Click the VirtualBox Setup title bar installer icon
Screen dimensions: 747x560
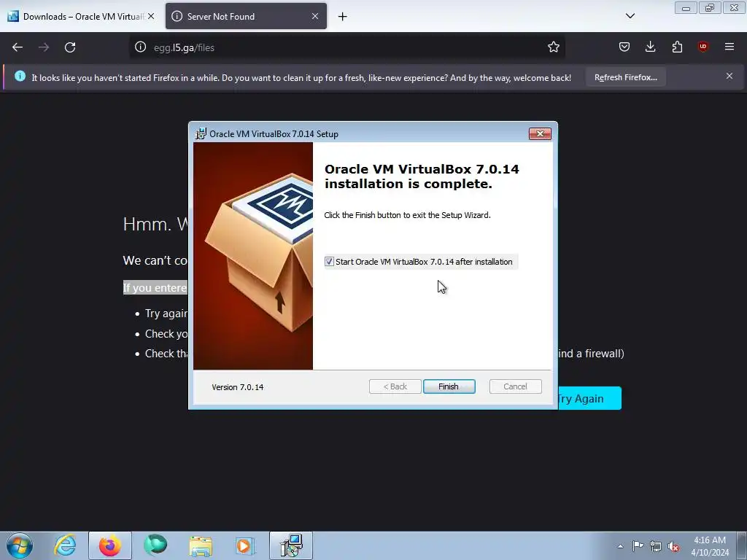[x=201, y=134]
